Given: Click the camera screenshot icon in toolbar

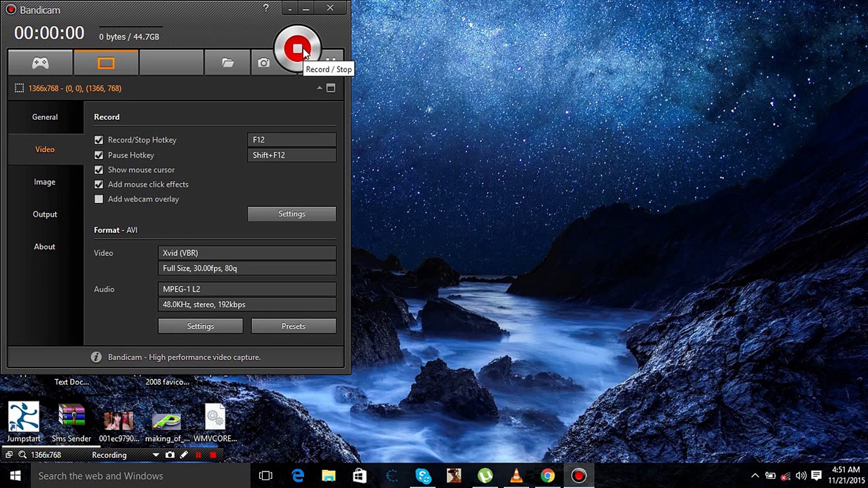Looking at the screenshot, I should 264,63.
